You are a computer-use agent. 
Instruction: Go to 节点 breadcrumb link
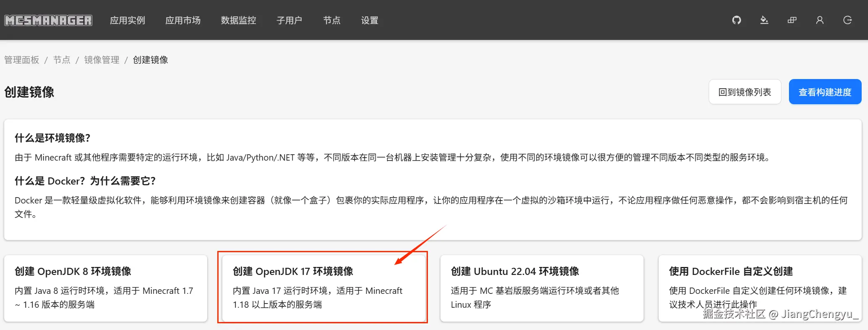(x=62, y=60)
